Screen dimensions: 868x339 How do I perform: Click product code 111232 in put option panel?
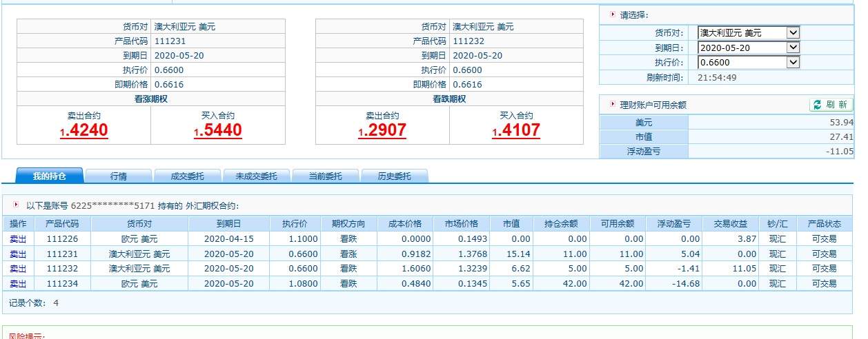[468, 41]
